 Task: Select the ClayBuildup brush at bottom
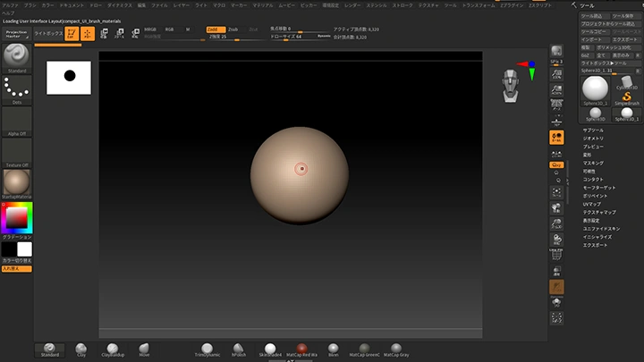click(113, 350)
